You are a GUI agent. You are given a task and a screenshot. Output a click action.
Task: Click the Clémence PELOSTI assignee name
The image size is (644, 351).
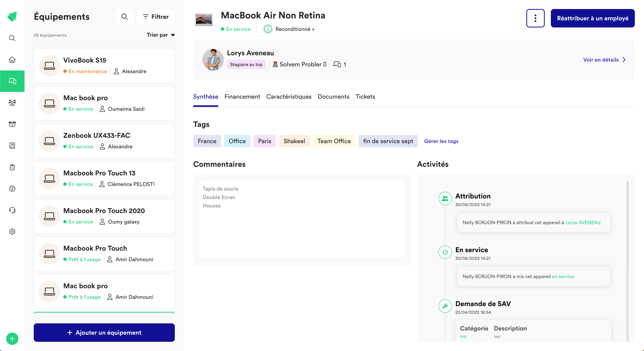pyautogui.click(x=131, y=184)
